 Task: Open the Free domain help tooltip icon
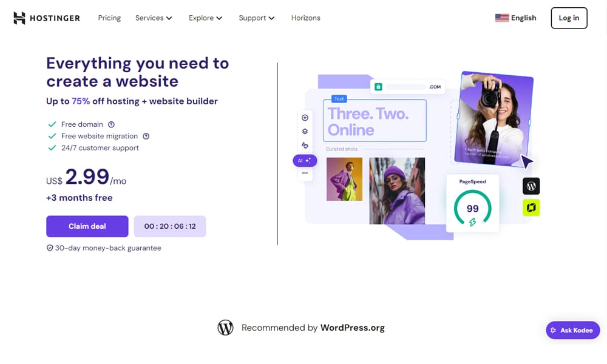111,124
